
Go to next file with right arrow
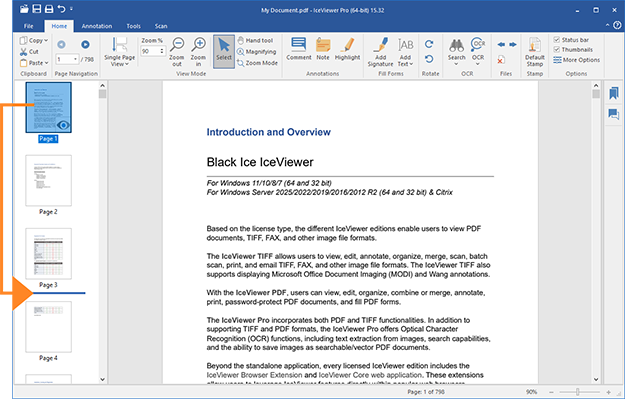point(513,44)
